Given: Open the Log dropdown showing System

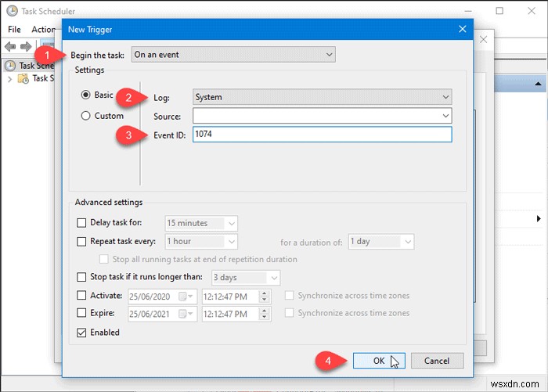Looking at the screenshot, I should [x=322, y=97].
